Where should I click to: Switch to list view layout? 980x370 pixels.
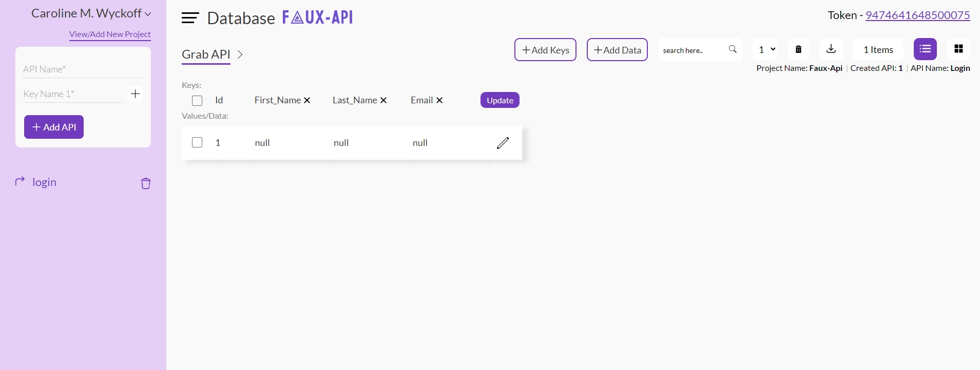tap(925, 49)
